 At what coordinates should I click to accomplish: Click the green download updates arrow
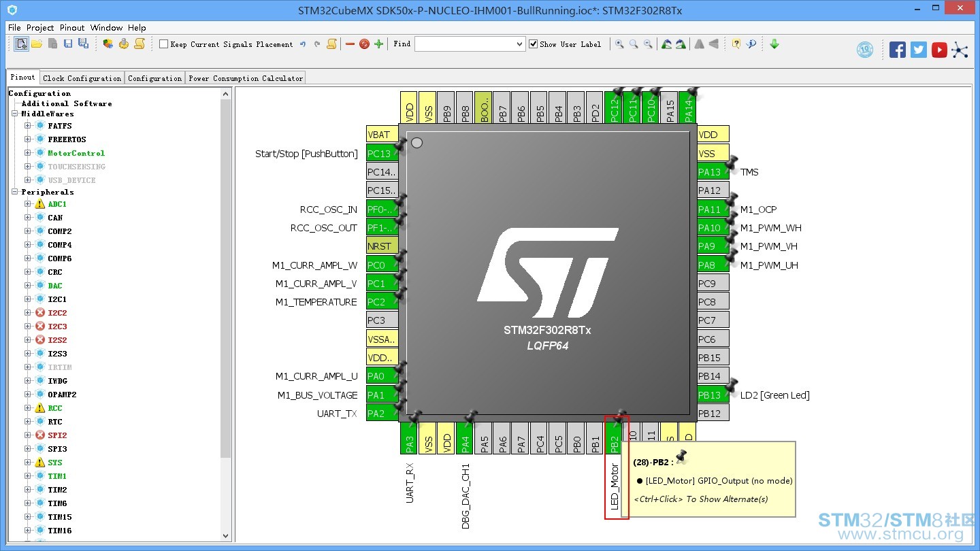point(774,44)
